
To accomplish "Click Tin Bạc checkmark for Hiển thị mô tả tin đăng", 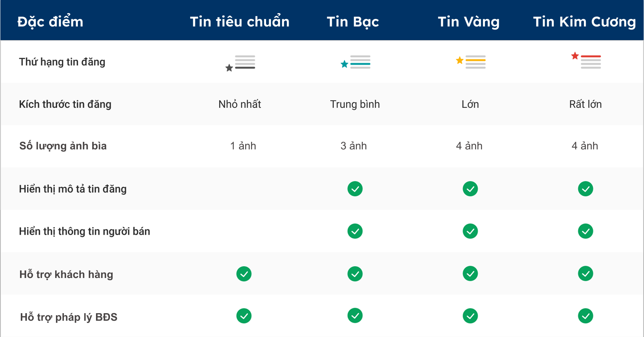I will (x=355, y=189).
